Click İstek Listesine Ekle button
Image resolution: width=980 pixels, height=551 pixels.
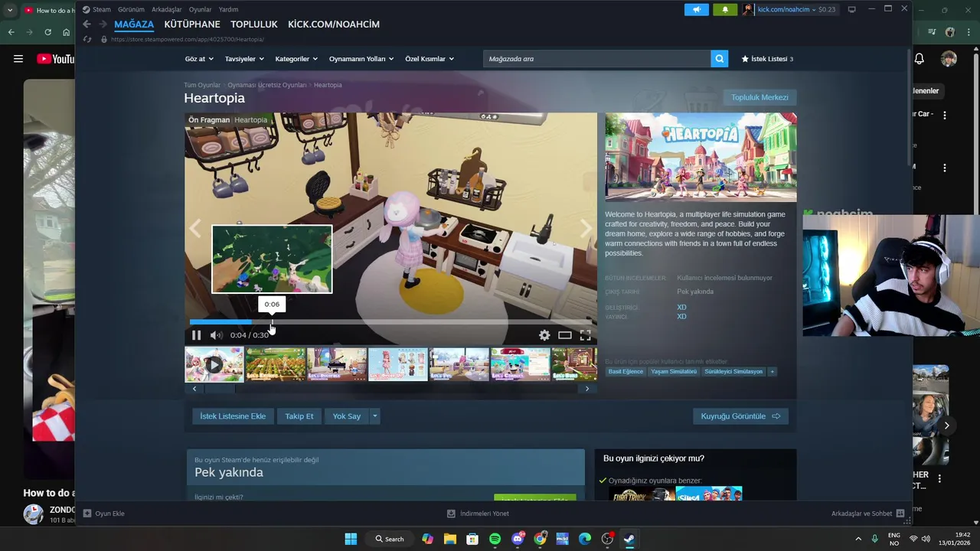(x=233, y=416)
